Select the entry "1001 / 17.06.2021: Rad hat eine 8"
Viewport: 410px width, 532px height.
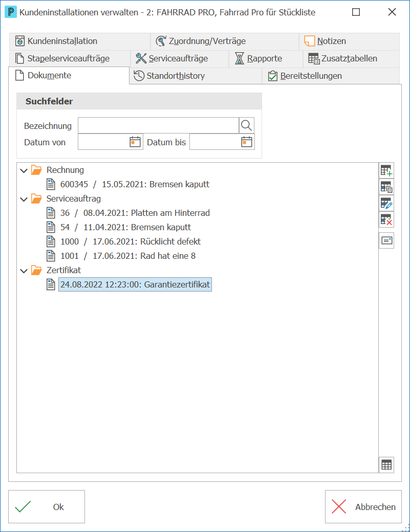click(128, 256)
